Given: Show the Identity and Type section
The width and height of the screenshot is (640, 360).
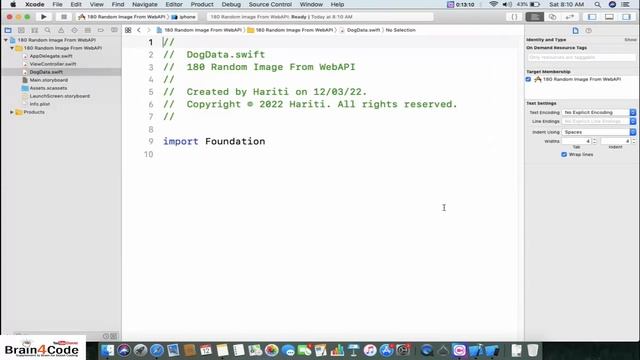Looking at the screenshot, I should pyautogui.click(x=631, y=40).
